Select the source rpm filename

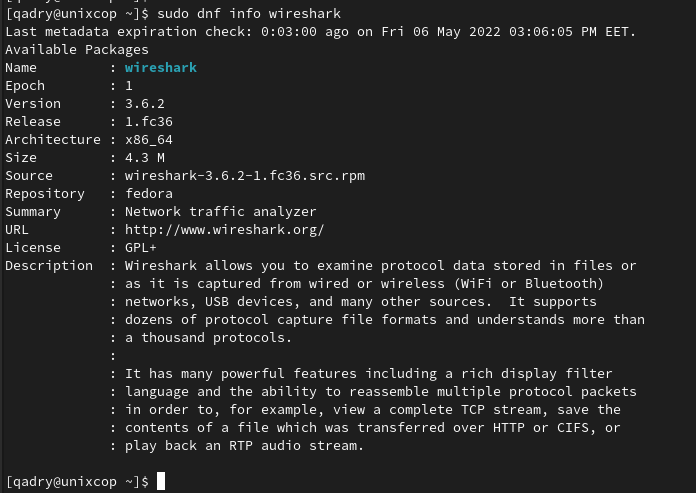[x=245, y=176]
